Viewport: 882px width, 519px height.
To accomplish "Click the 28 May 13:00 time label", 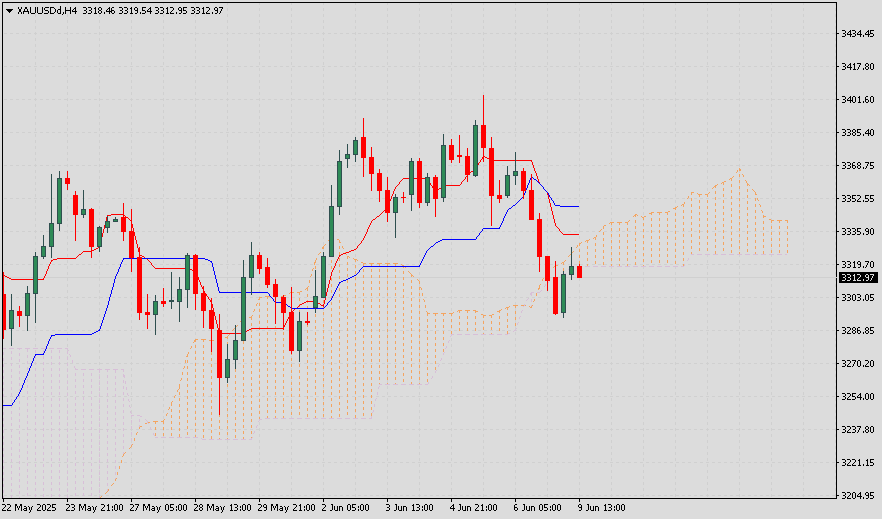I will click(x=223, y=508).
